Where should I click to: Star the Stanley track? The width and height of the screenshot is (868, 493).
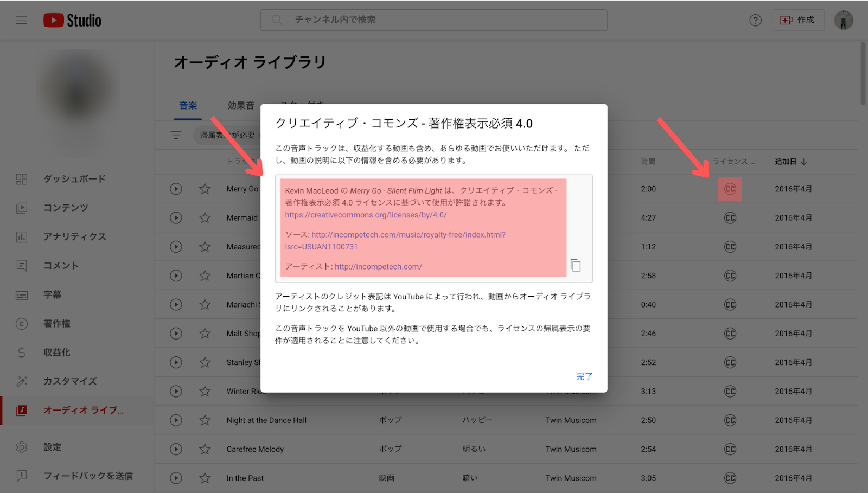205,362
